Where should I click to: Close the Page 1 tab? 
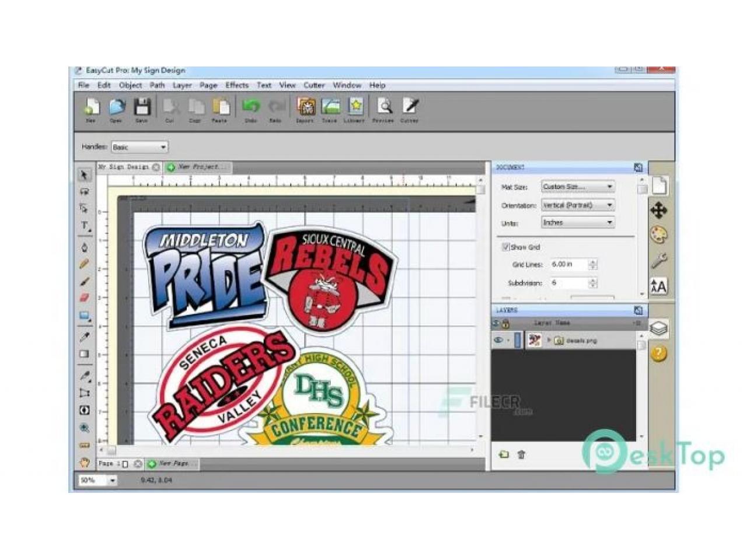(138, 464)
